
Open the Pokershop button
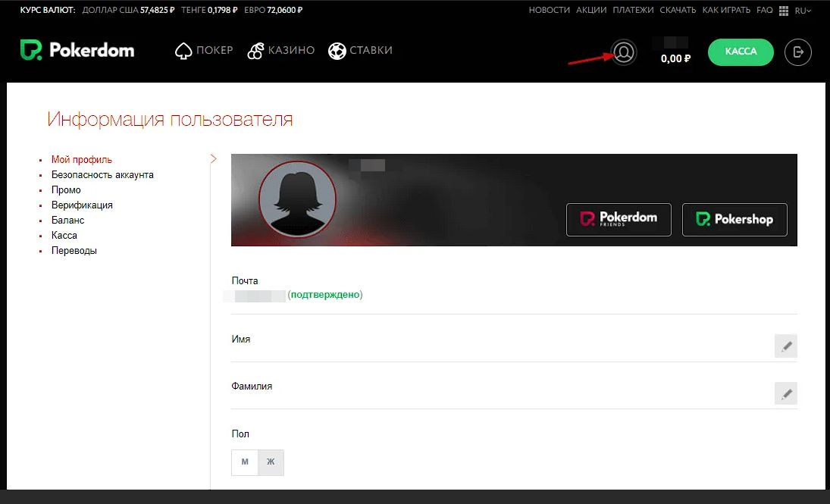(x=734, y=220)
